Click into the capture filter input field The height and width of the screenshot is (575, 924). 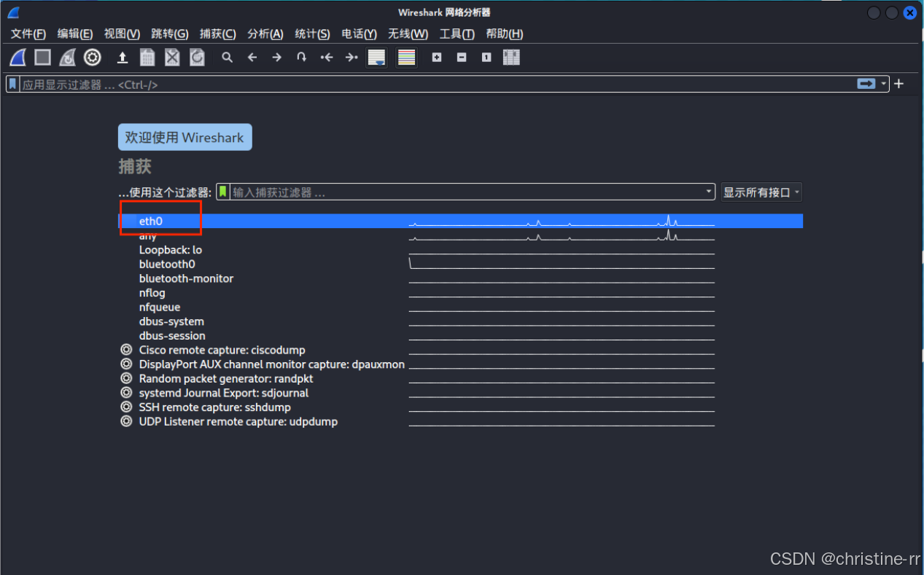467,192
